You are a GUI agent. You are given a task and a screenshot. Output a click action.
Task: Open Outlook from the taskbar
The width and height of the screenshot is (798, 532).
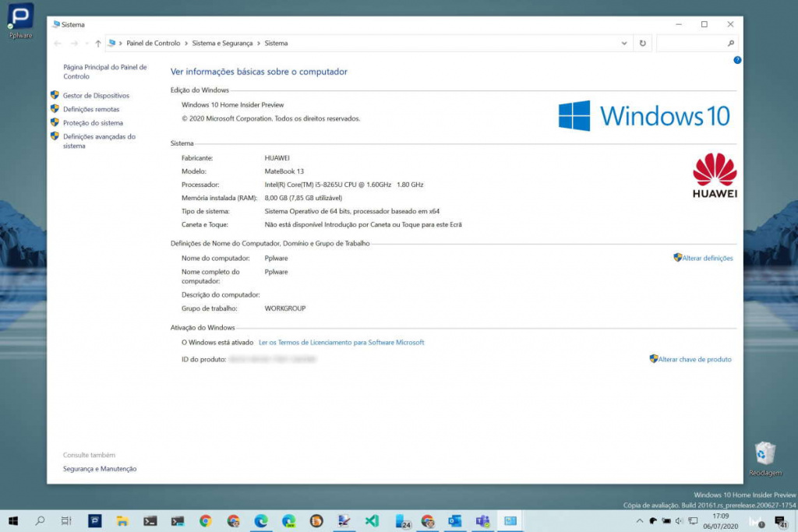[x=455, y=521]
